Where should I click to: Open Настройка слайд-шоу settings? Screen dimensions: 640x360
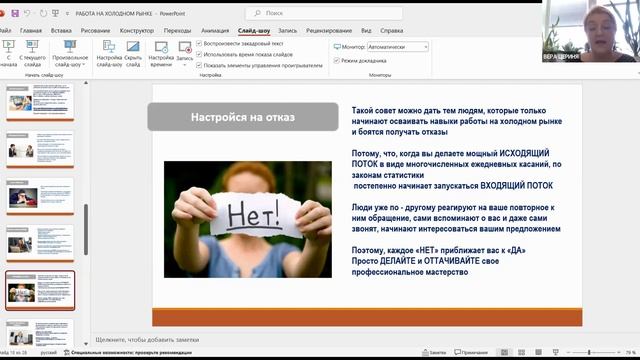point(109,53)
